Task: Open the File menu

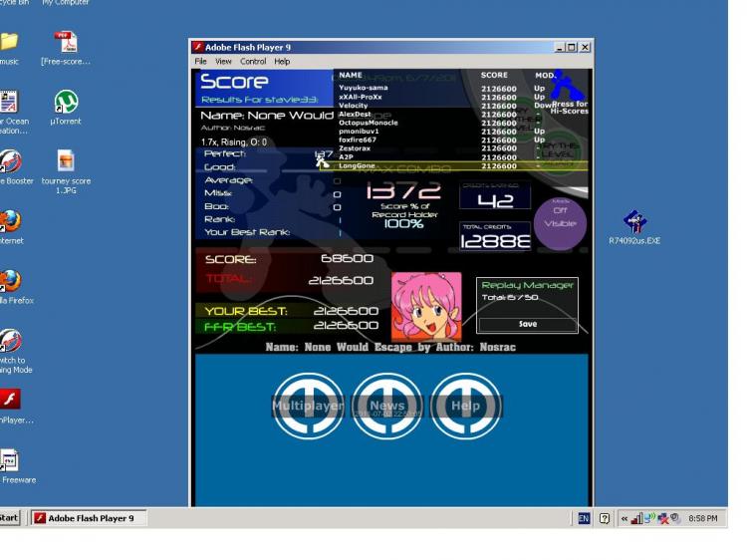Action: pyautogui.click(x=200, y=62)
